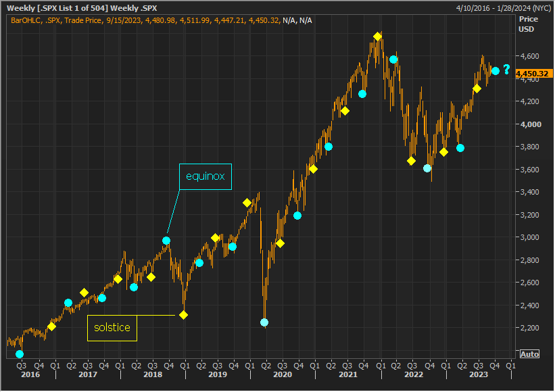Viewport: 555px width, 392px height.
Task: Click the cyan equinox circle at September 2018 peak
Action: (x=166, y=241)
